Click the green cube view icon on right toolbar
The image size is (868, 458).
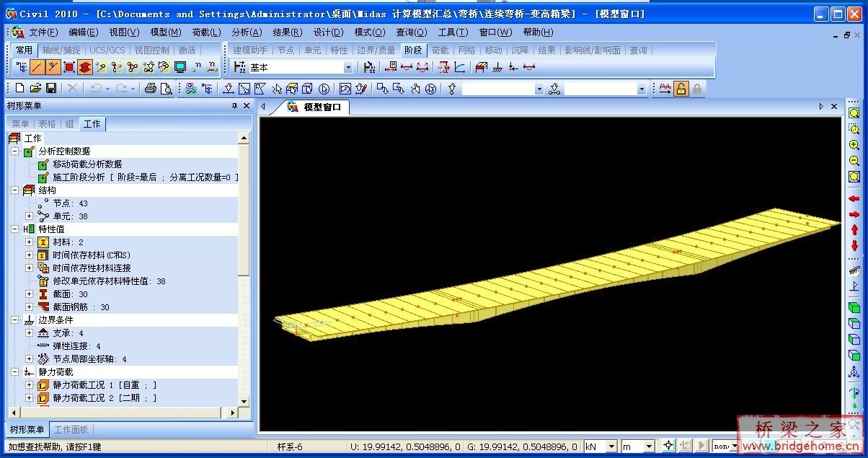854,308
